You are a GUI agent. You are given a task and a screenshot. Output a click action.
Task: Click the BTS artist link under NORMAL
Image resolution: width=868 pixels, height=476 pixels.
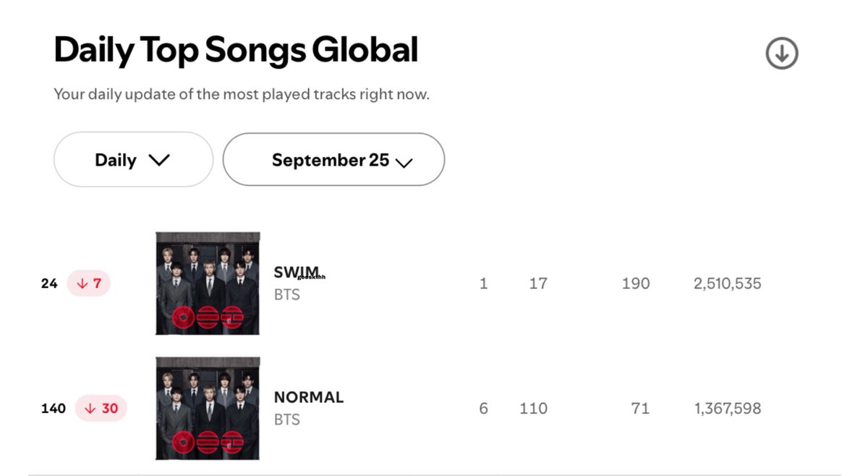[x=287, y=420]
